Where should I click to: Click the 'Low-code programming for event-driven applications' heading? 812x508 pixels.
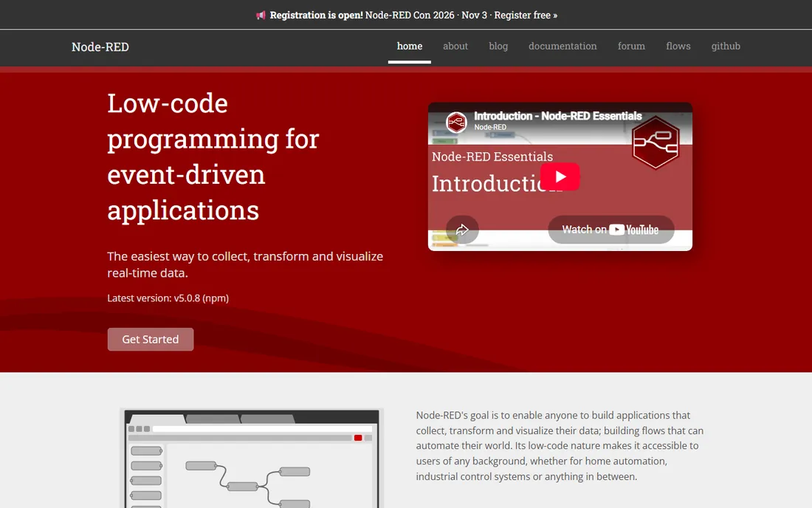tap(213, 157)
